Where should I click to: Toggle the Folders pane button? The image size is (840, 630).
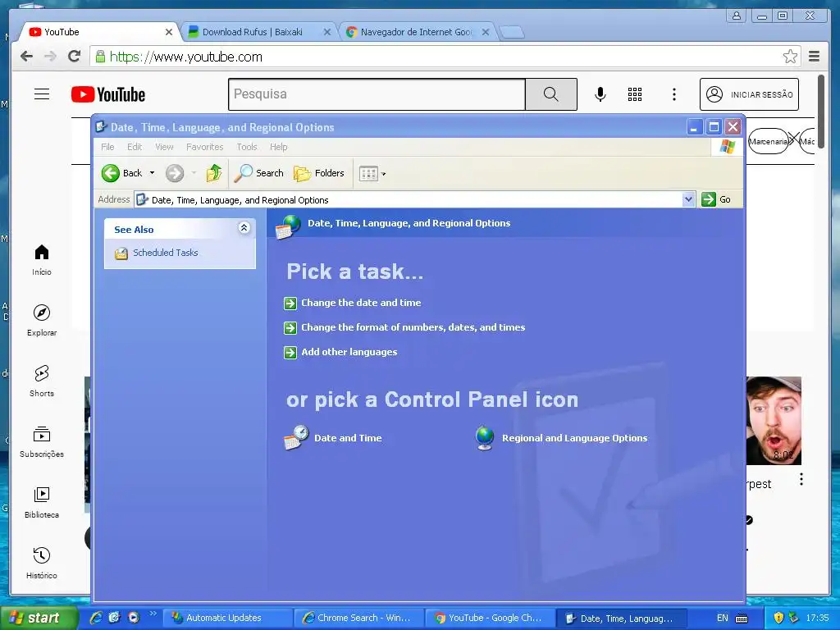[x=319, y=173]
